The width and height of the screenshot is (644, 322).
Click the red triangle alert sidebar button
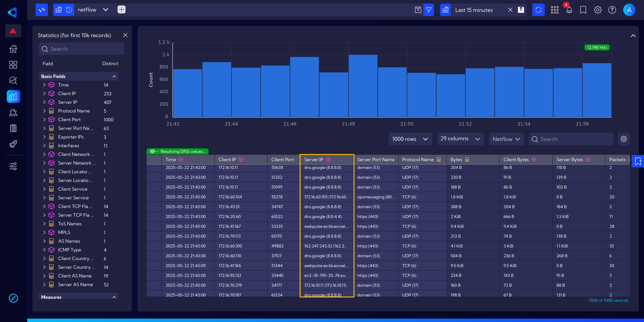[13, 31]
